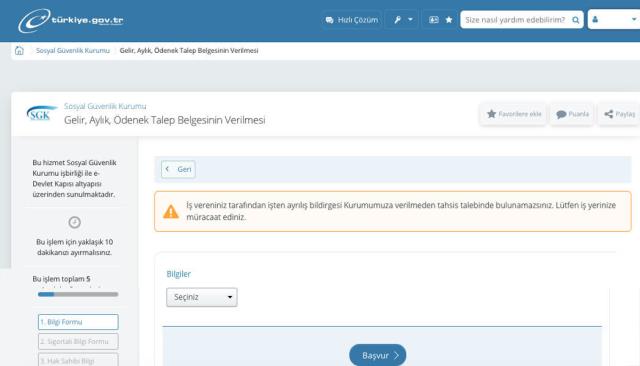Open Hızlı Çözüm quick help
Viewport: 640px width, 366px height.
click(x=351, y=20)
